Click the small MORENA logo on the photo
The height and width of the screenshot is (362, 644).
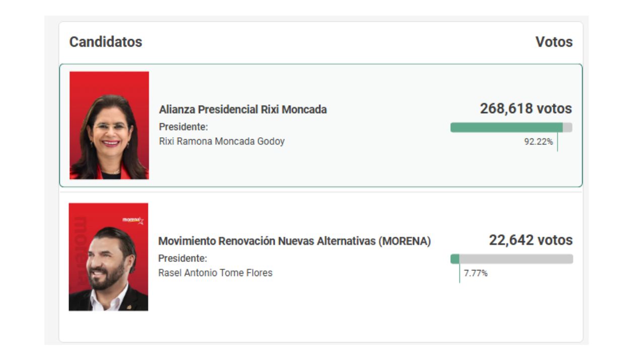(x=133, y=220)
